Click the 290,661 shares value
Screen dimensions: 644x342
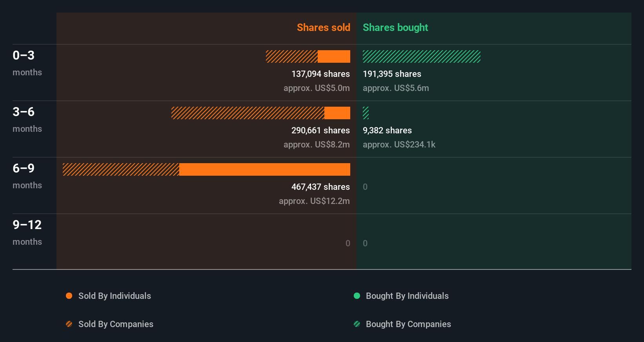(x=320, y=130)
